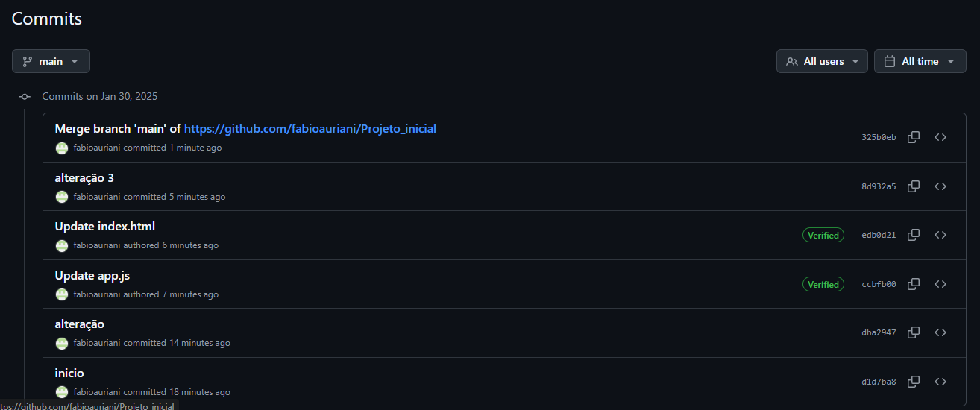Browse repository at commit dba2947
The image size is (980, 410).
pos(940,332)
